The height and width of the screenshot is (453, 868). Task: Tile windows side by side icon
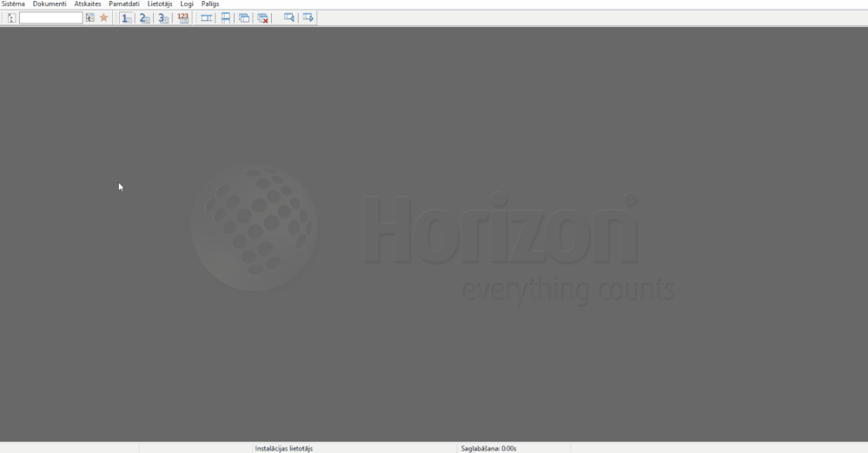click(207, 18)
